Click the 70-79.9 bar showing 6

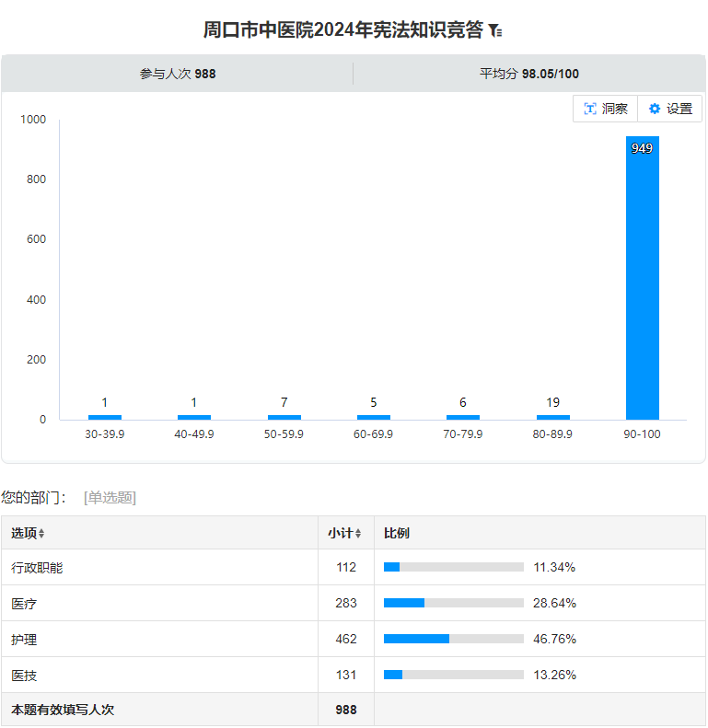(x=463, y=417)
